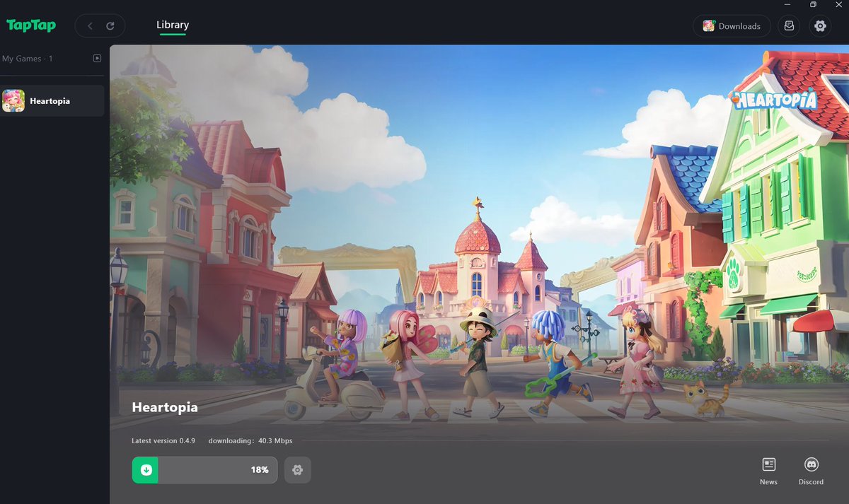This screenshot has width=849, height=504.
Task: Open the Downloads button
Action: click(732, 26)
